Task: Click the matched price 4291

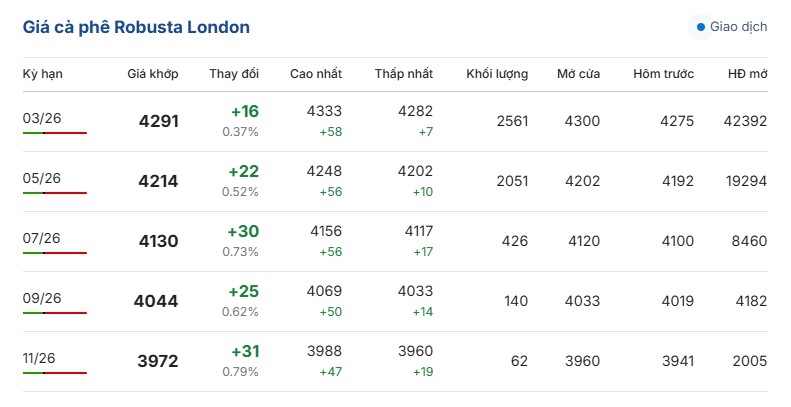Action: pyautogui.click(x=159, y=122)
